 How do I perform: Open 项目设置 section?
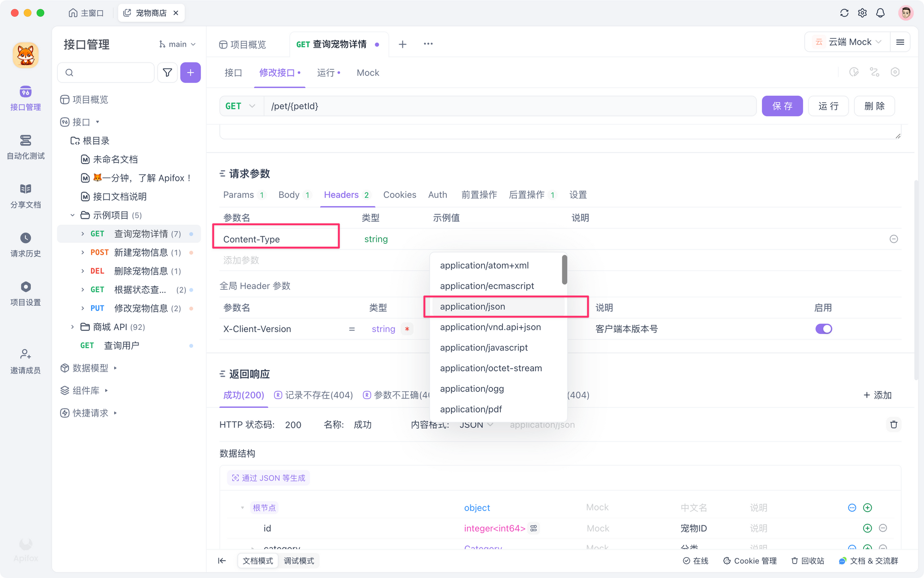click(x=25, y=294)
